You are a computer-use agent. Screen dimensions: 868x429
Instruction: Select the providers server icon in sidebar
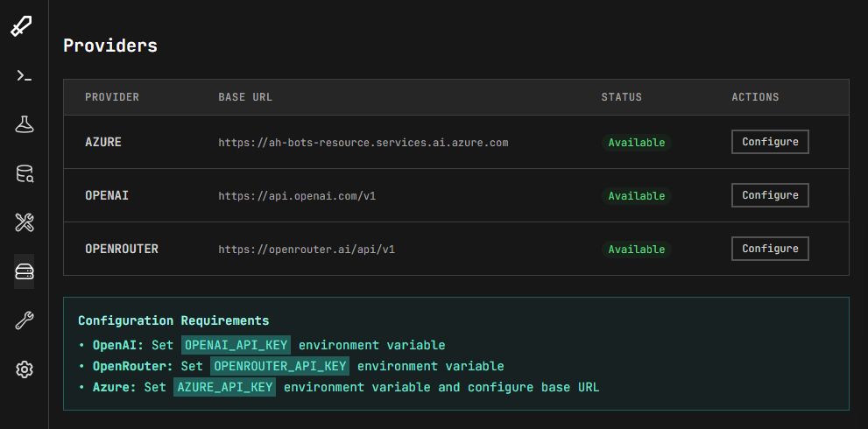pyautogui.click(x=24, y=271)
